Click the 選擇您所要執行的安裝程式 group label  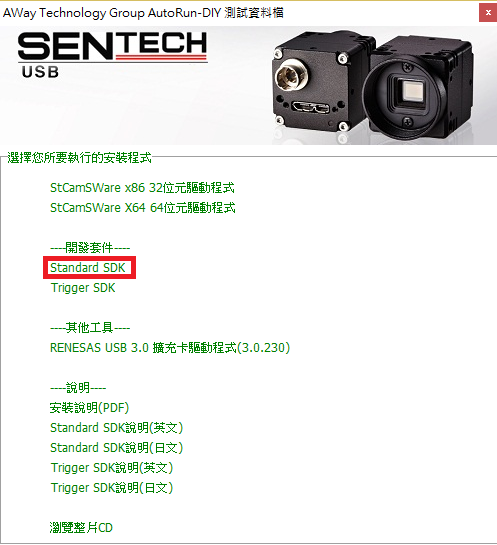coord(80,158)
